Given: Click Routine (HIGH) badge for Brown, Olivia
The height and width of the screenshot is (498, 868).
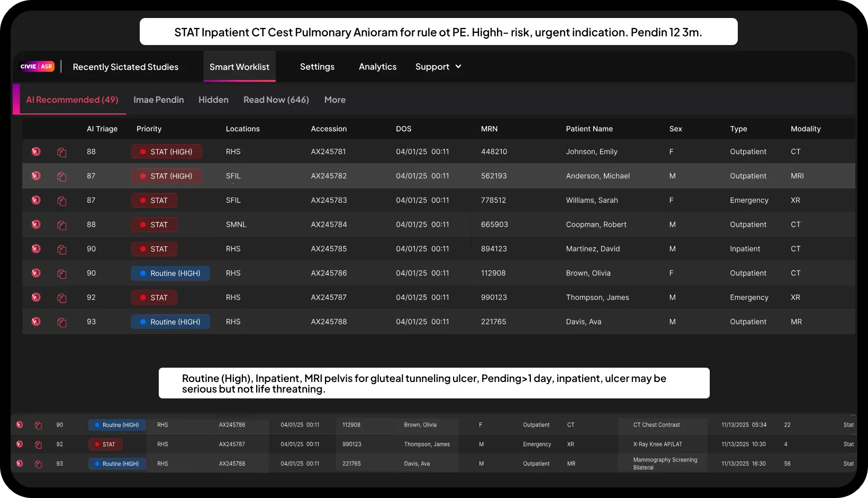Looking at the screenshot, I should pyautogui.click(x=170, y=273).
